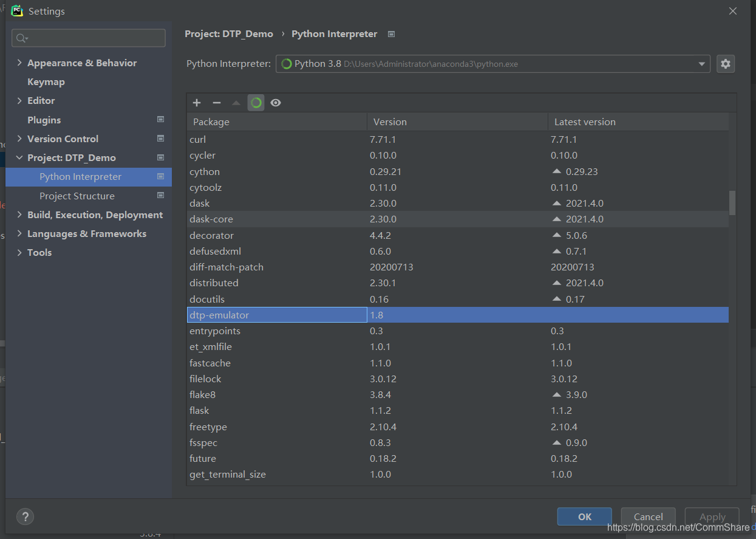The width and height of the screenshot is (756, 539).
Task: Select the freetype package row
Action: coord(458,427)
